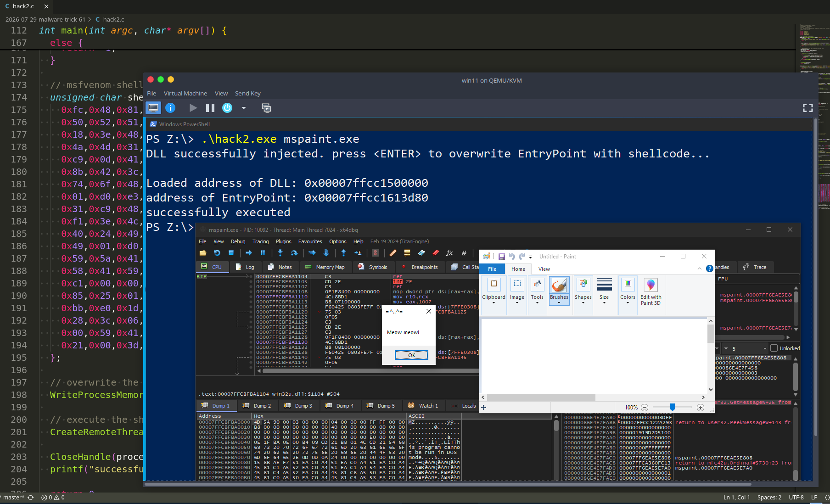
Task: Open the Tracing menu in x64dbg
Action: click(260, 241)
